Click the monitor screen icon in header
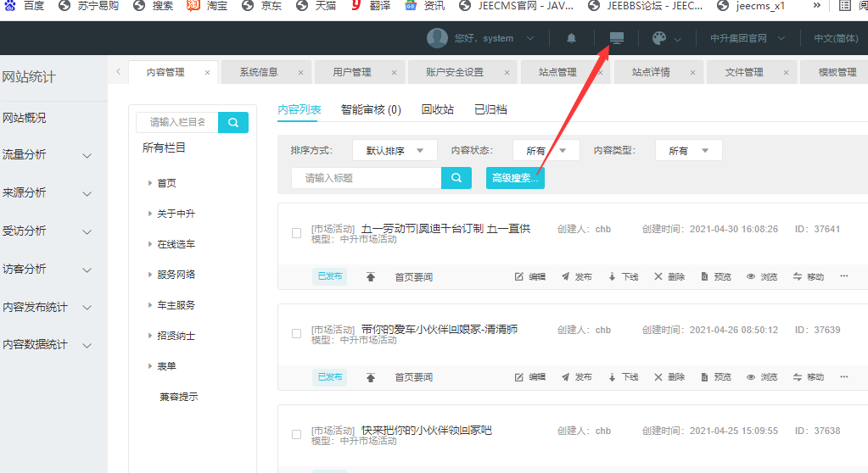The height and width of the screenshot is (473, 868). click(x=616, y=37)
